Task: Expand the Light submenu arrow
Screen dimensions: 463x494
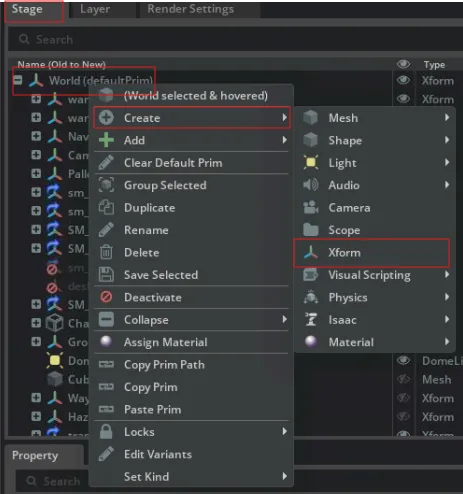Action: pyautogui.click(x=447, y=162)
